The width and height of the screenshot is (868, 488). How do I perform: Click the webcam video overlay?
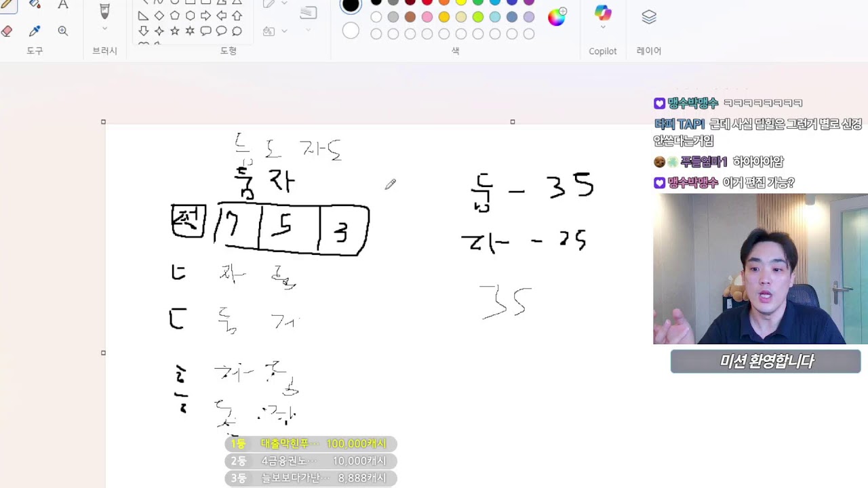(760, 269)
